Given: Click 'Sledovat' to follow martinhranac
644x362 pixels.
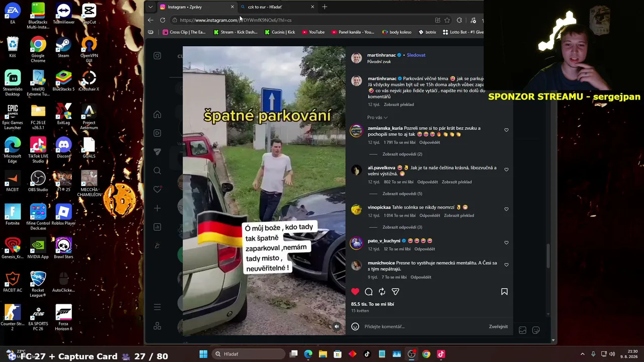Looking at the screenshot, I should pyautogui.click(x=416, y=55).
